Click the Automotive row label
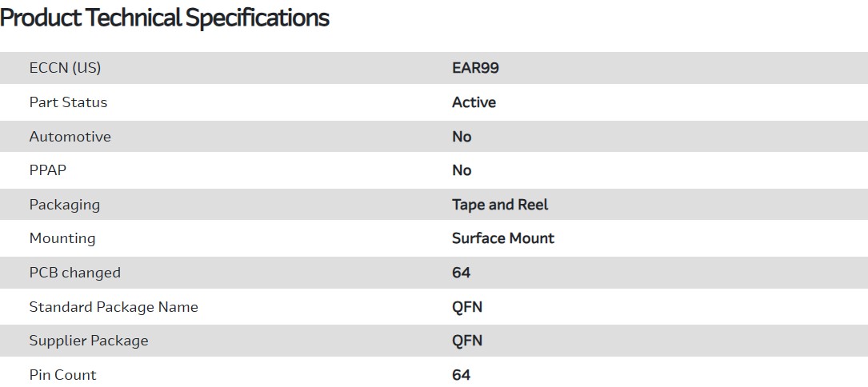Screen dimensions: 868x387 pos(70,137)
